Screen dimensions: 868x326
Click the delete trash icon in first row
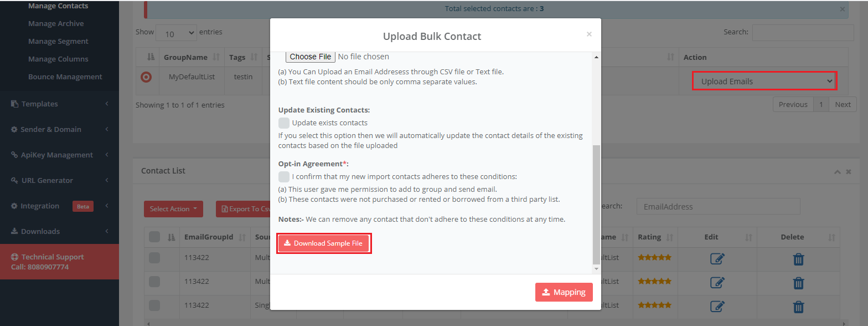coord(798,258)
